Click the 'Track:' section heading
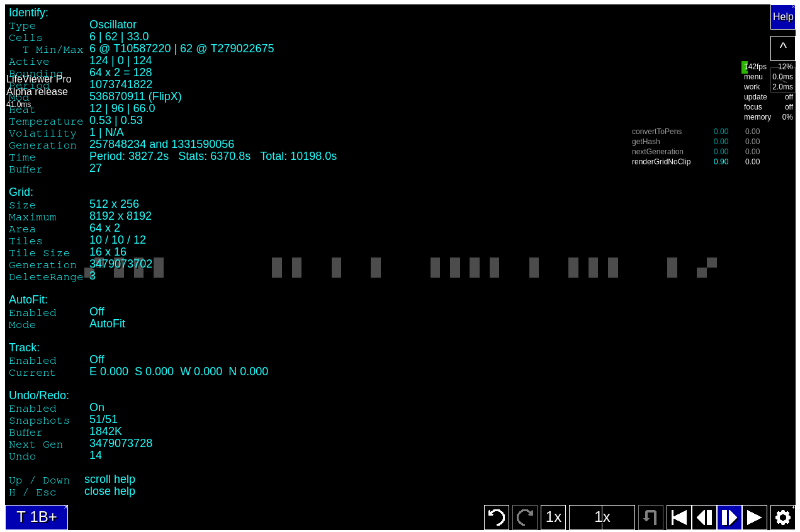The width and height of the screenshot is (800, 532). [x=24, y=348]
